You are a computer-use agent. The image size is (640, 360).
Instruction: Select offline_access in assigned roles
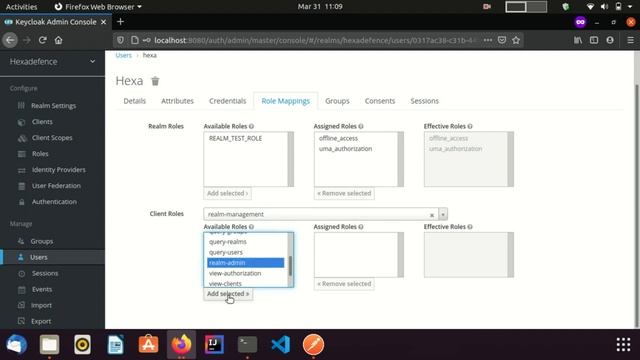[338, 138]
